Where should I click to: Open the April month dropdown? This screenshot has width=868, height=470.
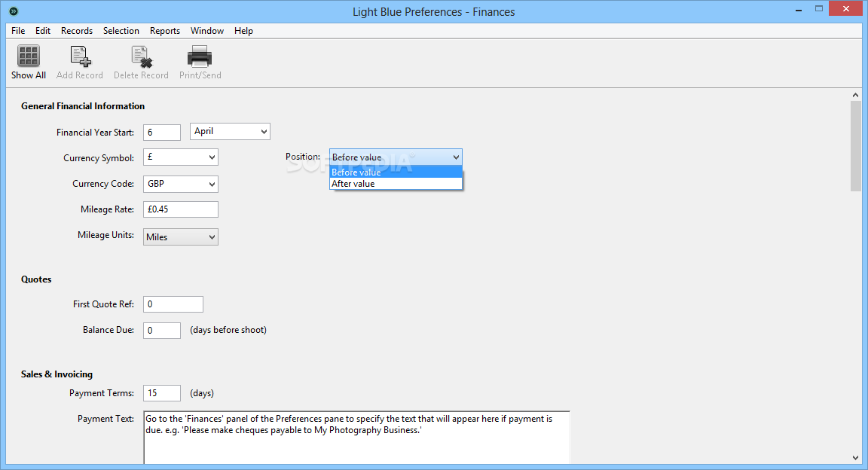point(230,131)
